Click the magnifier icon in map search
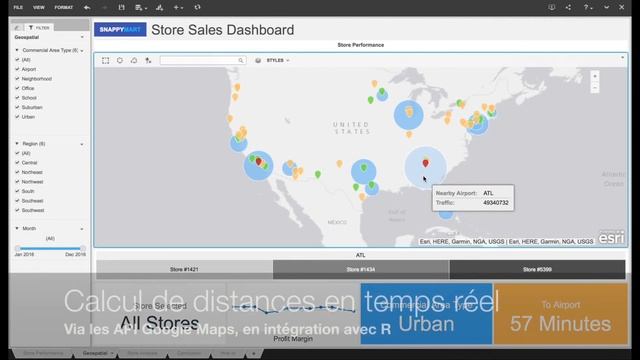640x360 pixels. click(x=241, y=60)
